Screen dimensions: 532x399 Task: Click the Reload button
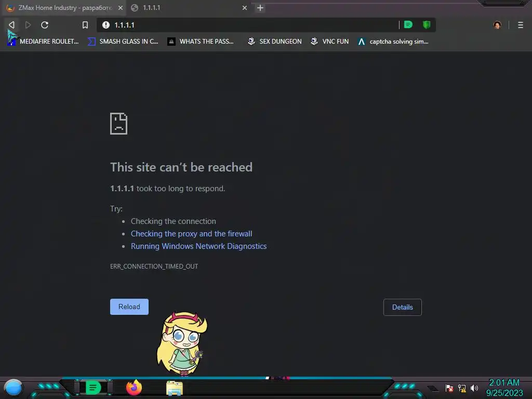tap(129, 307)
